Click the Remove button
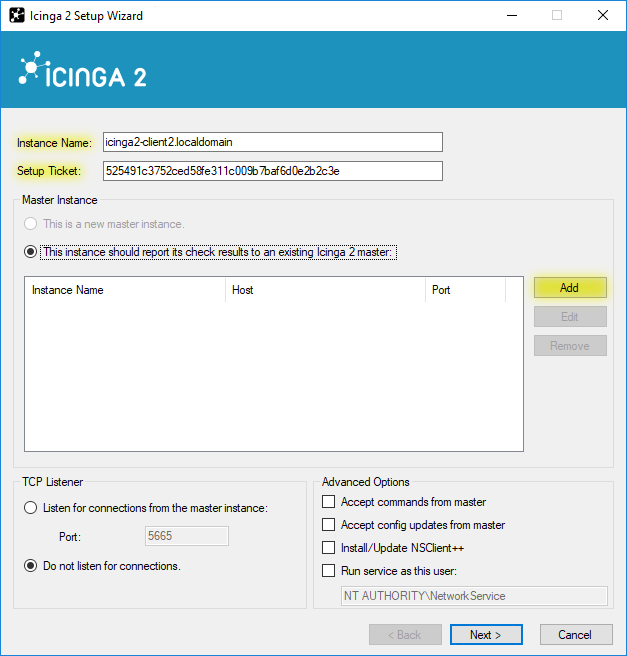This screenshot has width=627, height=656. 570,346
